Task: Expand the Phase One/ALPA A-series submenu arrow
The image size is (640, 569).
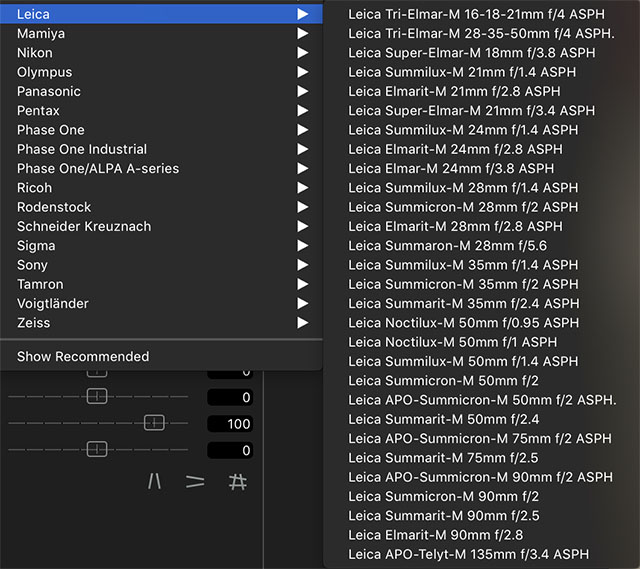Action: (302, 168)
